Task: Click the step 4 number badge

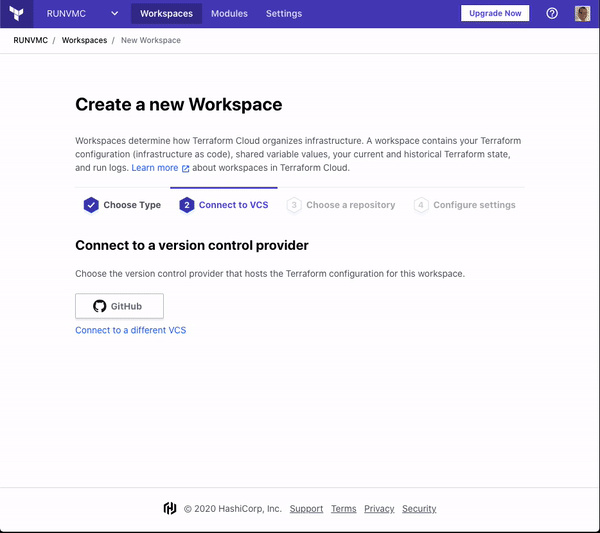Action: pyautogui.click(x=421, y=205)
